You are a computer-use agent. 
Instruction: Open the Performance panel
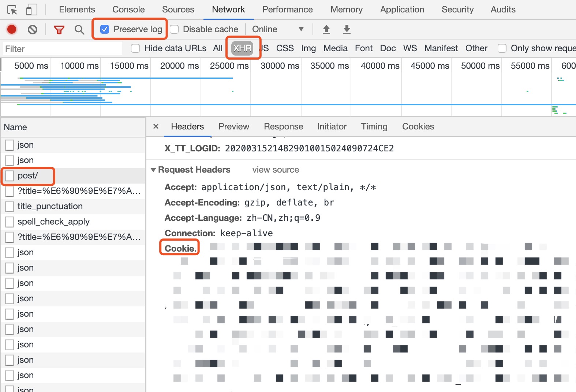click(x=288, y=10)
